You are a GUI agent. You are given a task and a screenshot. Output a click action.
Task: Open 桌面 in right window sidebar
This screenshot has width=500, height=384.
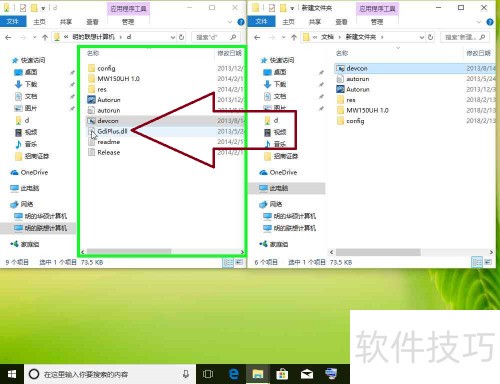[x=275, y=72]
